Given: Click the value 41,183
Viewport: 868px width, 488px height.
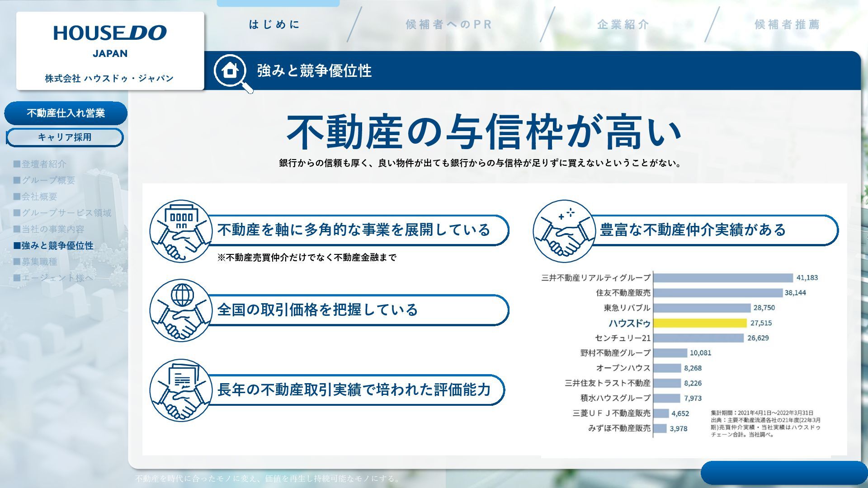Looking at the screenshot, I should pyautogui.click(x=807, y=278).
